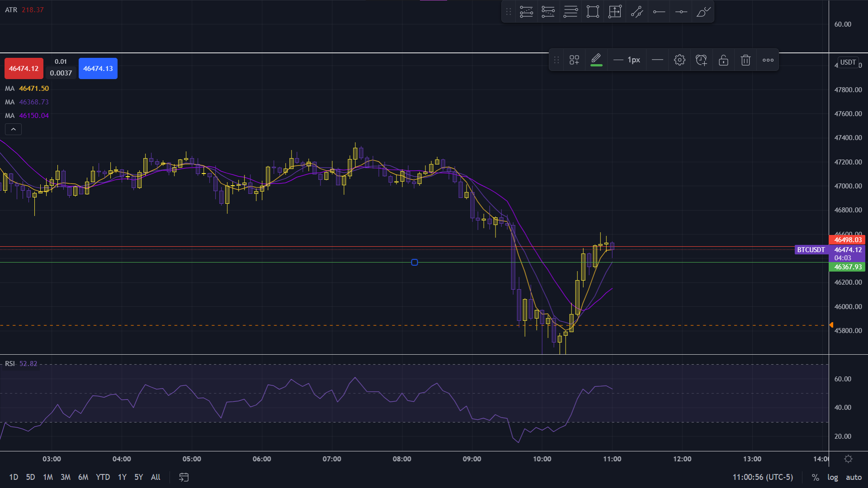Show All time range

pyautogui.click(x=156, y=477)
